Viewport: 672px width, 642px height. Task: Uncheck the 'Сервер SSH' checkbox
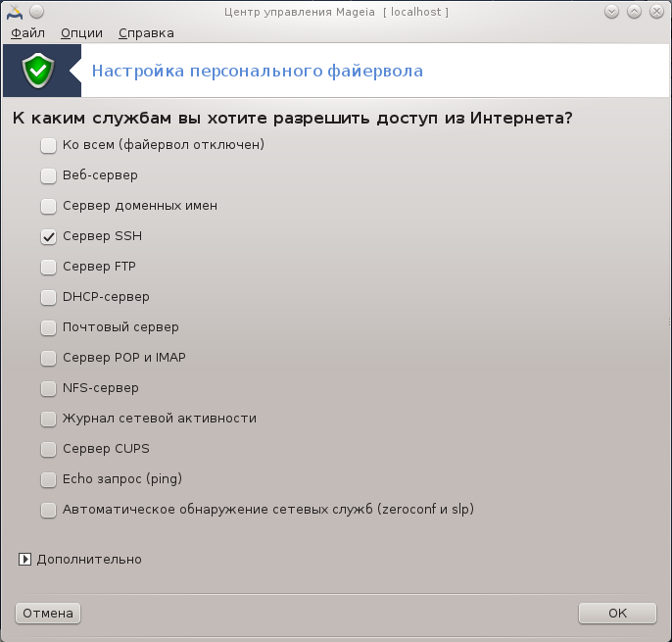(x=48, y=237)
